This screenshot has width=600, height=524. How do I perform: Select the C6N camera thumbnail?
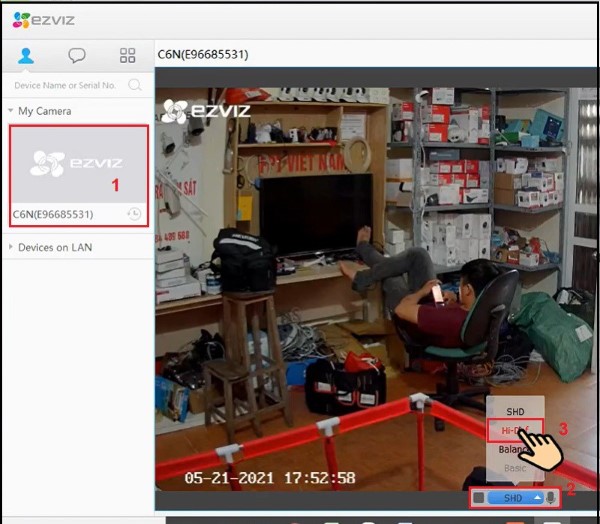click(x=77, y=164)
